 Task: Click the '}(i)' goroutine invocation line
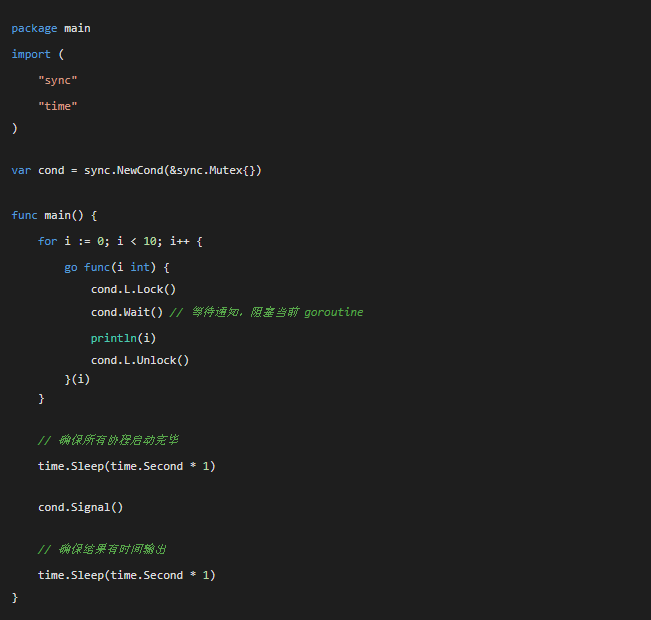[x=77, y=379]
